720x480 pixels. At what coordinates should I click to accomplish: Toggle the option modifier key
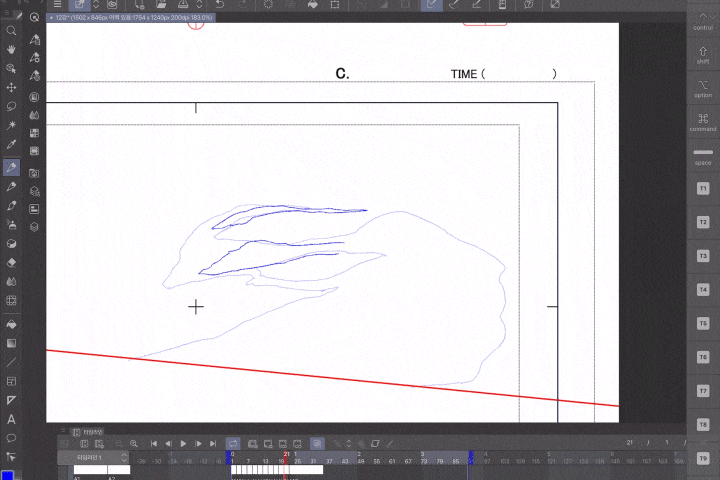coord(703,89)
